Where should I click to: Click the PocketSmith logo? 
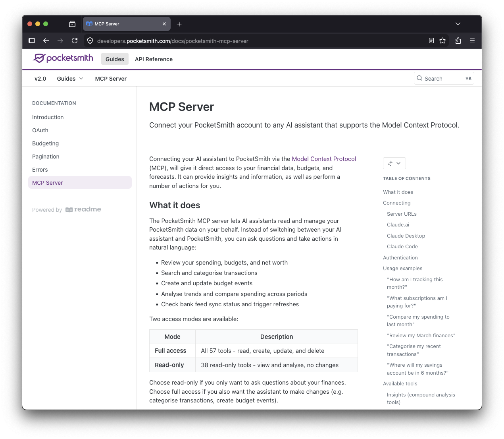(x=63, y=58)
